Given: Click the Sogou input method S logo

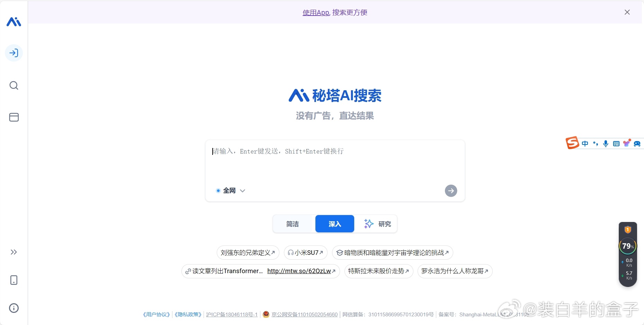Looking at the screenshot, I should [572, 143].
